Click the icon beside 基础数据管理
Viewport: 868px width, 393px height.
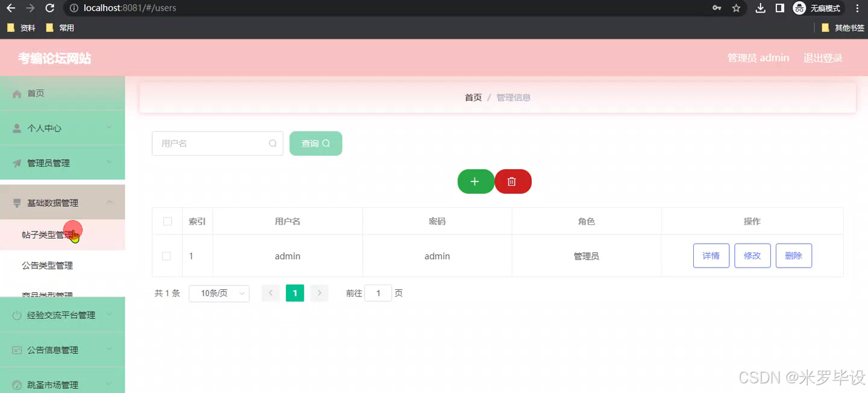point(17,203)
